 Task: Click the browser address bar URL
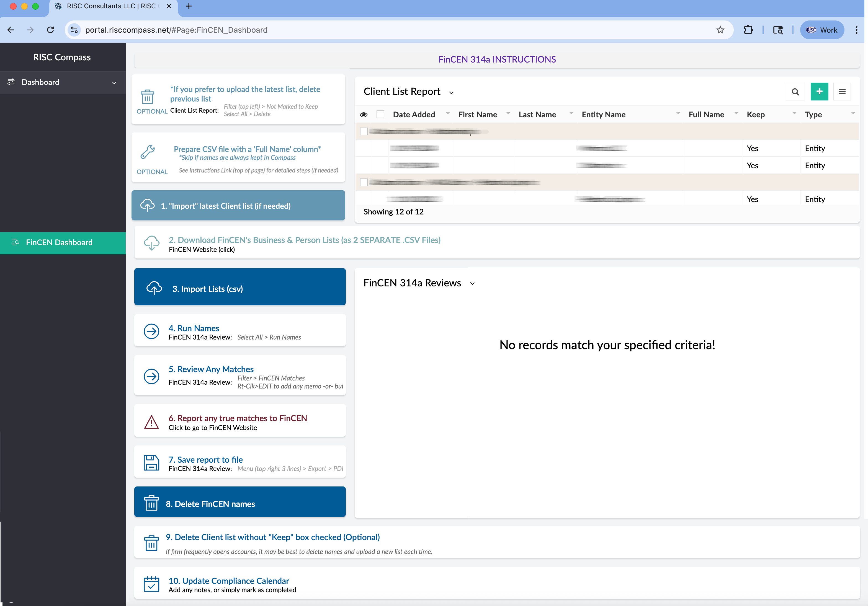(x=176, y=30)
